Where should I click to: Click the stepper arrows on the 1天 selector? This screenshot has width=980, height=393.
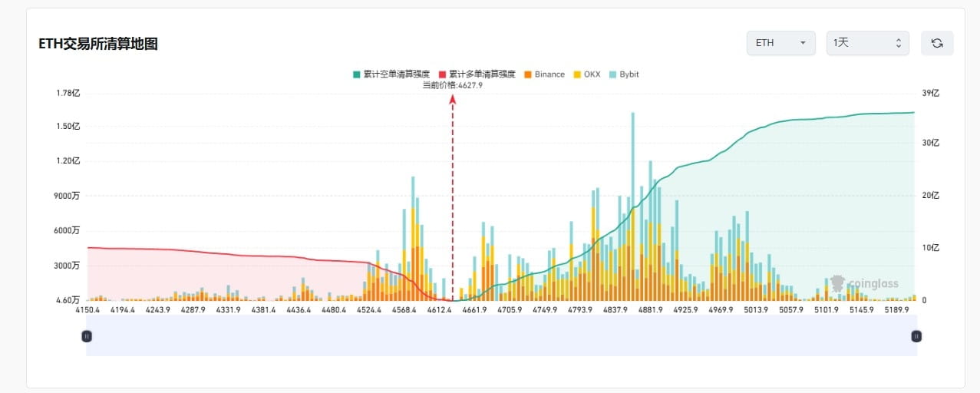point(898,43)
